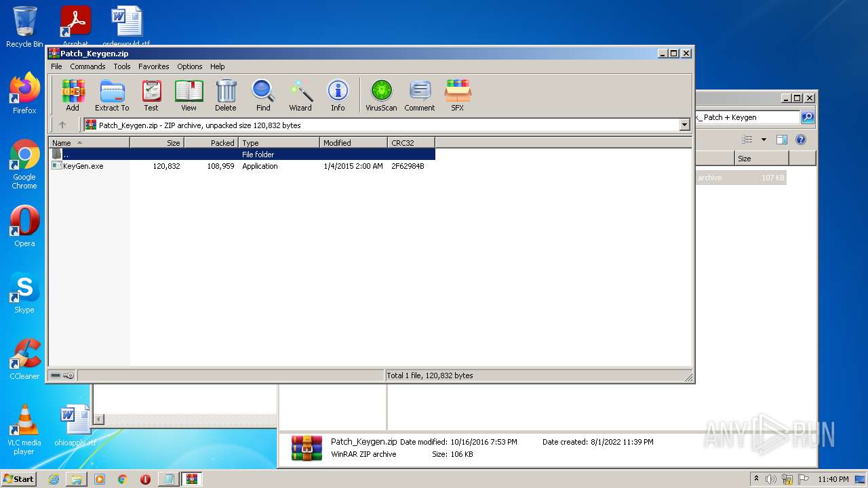This screenshot has height=488, width=868.
Task: Open Explorer help icon
Action: point(801,140)
